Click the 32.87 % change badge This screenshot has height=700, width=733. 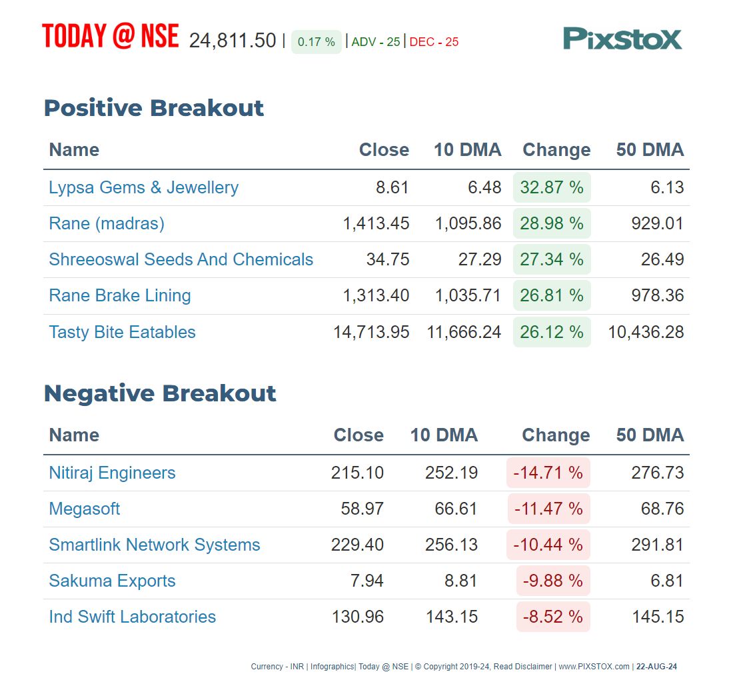point(552,187)
